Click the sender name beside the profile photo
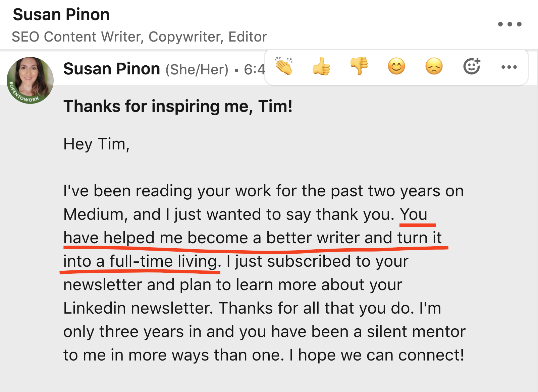538x392 pixels. click(x=111, y=69)
